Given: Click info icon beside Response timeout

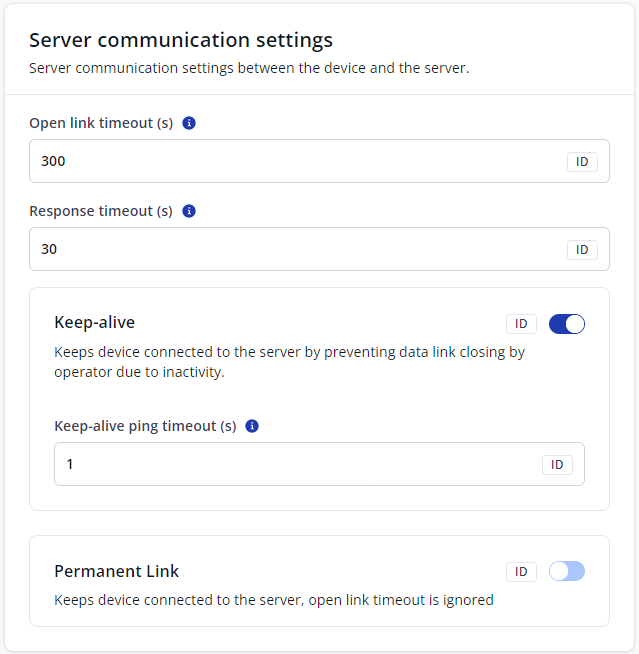Looking at the screenshot, I should [189, 211].
